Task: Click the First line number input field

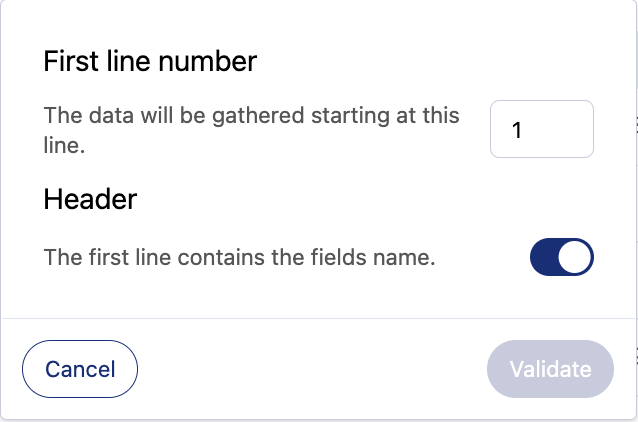Action: (542, 130)
